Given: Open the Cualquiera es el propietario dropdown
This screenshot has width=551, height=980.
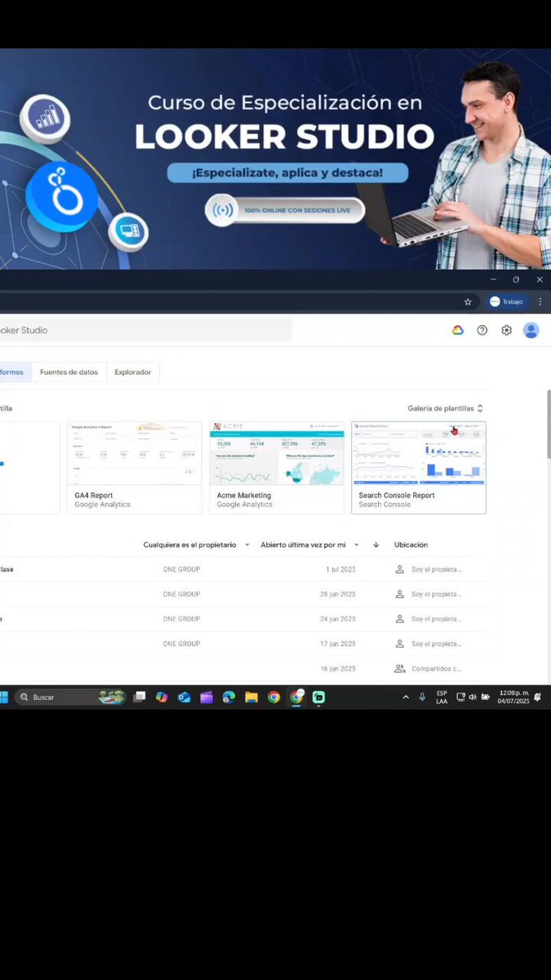Looking at the screenshot, I should coord(197,545).
